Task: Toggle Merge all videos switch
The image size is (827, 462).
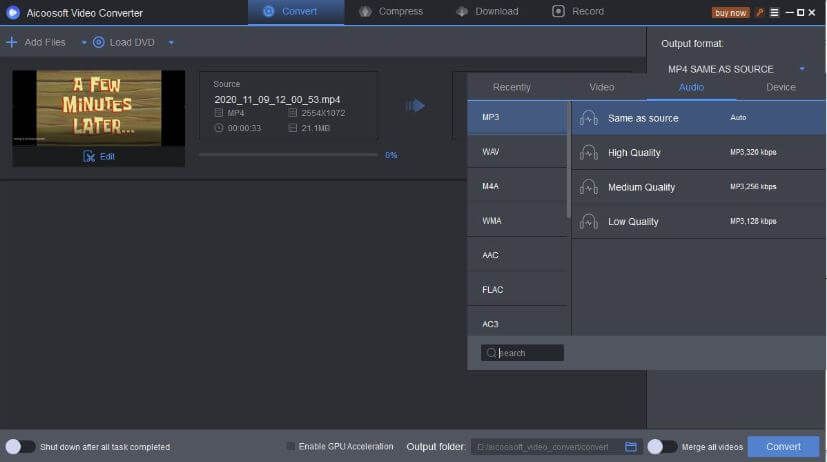Action: [662, 447]
